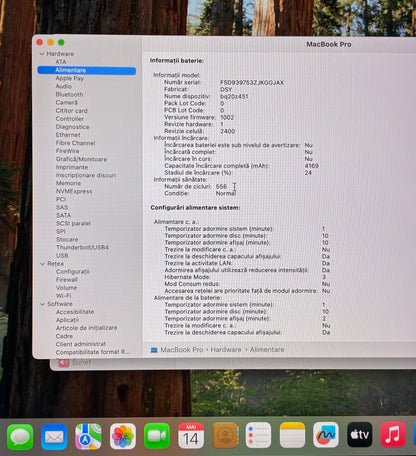Select Bluetooth in the sidebar
The width and height of the screenshot is (416, 456).
(x=69, y=94)
